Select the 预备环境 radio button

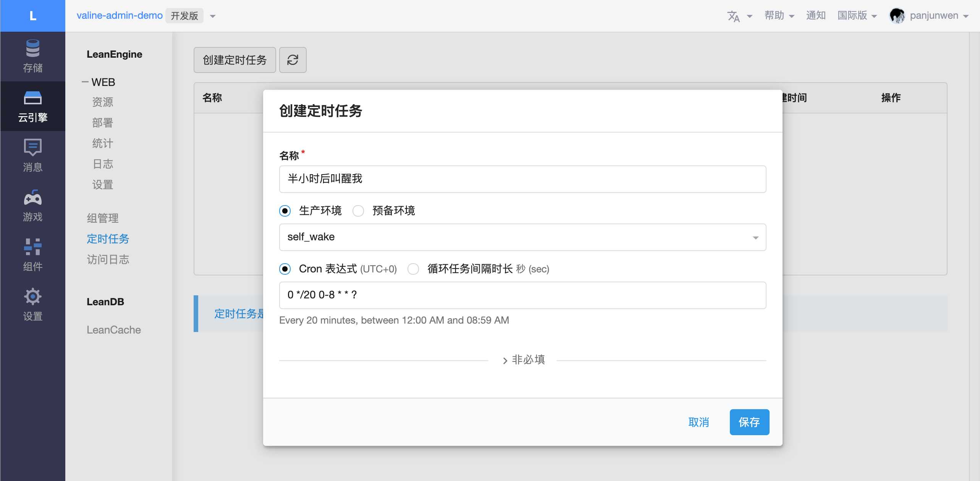click(x=358, y=211)
